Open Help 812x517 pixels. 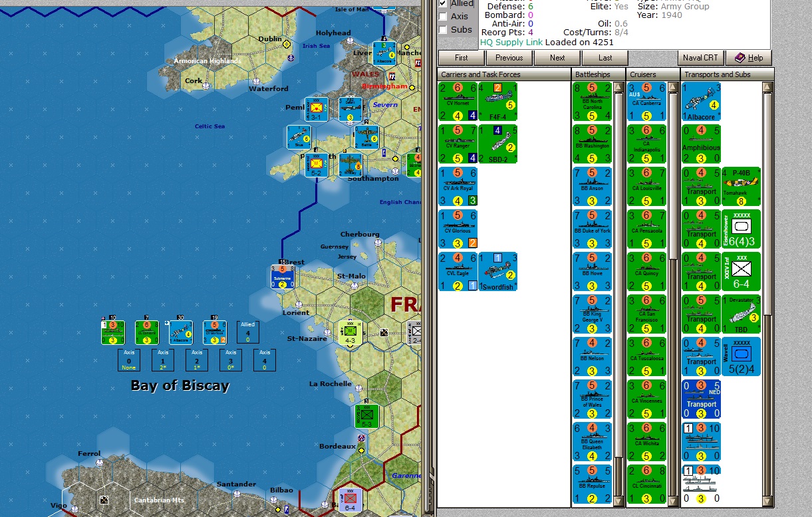click(x=749, y=58)
